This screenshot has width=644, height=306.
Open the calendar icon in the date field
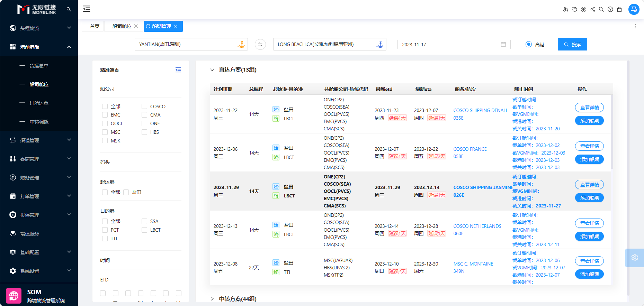pyautogui.click(x=503, y=44)
